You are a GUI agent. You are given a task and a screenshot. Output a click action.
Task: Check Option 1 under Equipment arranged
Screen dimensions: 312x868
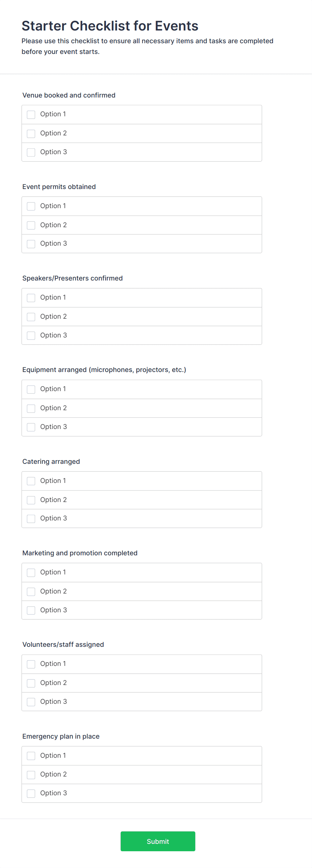(x=31, y=389)
